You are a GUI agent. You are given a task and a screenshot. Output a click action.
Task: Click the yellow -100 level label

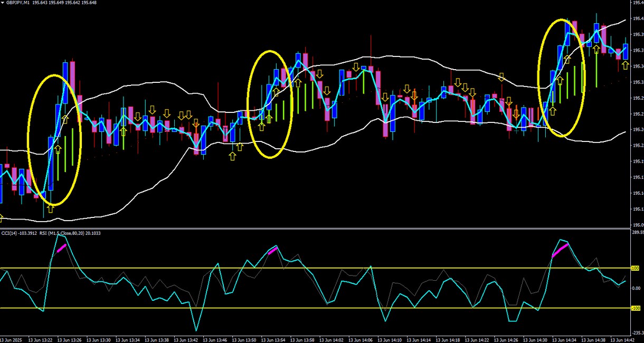(636, 308)
